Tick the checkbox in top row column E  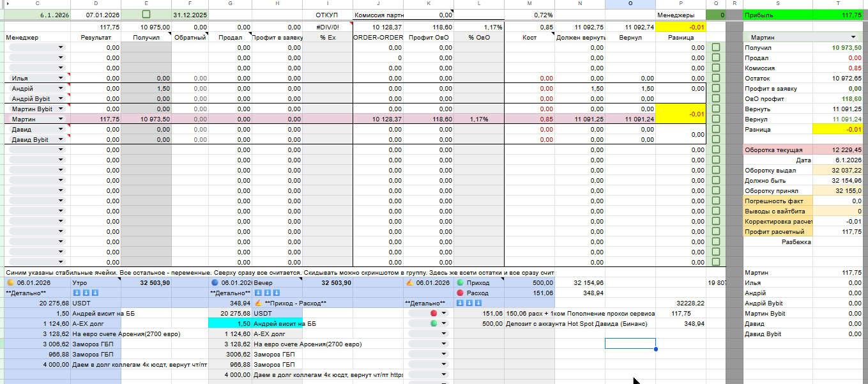coord(146,14)
